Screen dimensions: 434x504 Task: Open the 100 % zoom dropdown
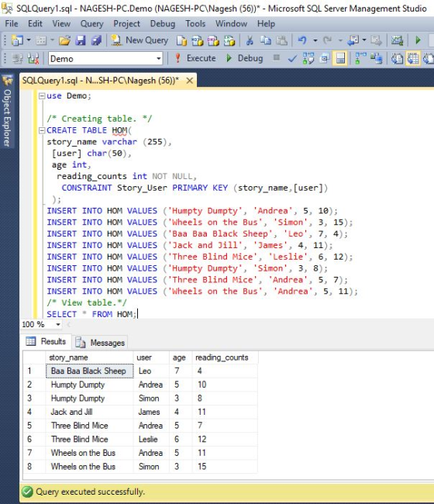pos(58,325)
